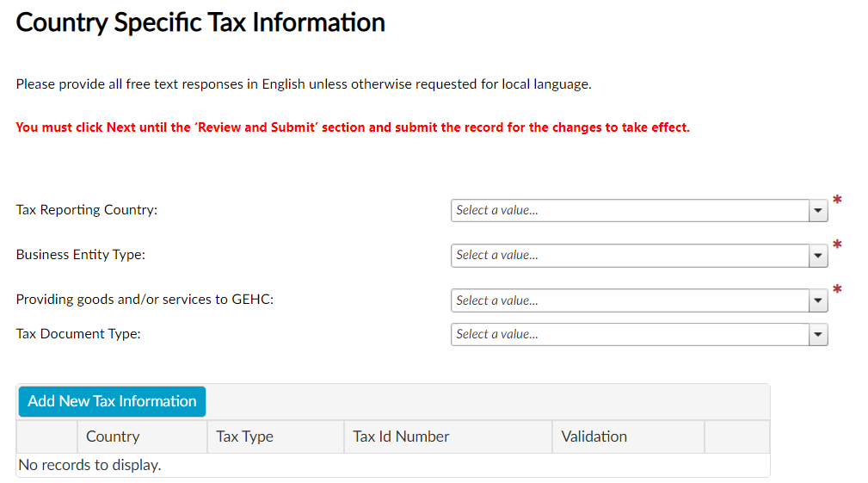
Task: Expand the Tax Document Type dropdown arrow
Action: [817, 335]
